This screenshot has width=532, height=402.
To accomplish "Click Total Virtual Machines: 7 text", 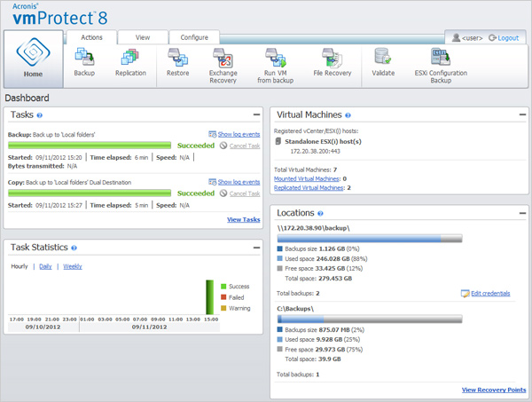I will [x=305, y=169].
